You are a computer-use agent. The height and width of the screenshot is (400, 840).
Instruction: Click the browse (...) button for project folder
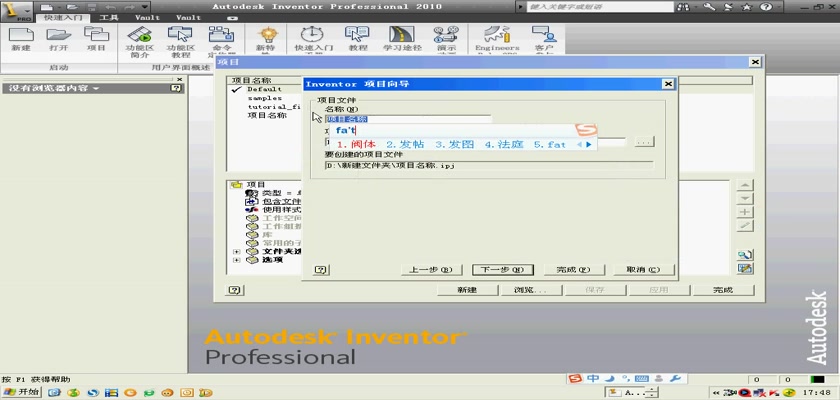click(x=644, y=142)
